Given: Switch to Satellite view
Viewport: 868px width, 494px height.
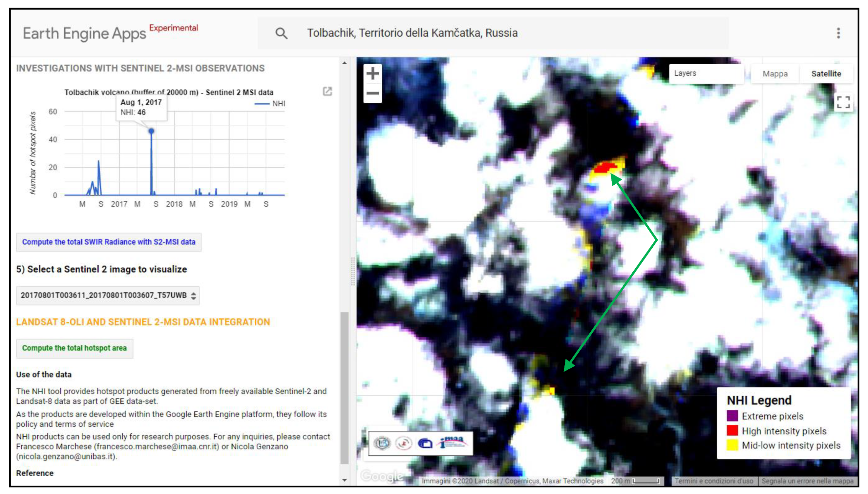Looking at the screenshot, I should (x=826, y=73).
